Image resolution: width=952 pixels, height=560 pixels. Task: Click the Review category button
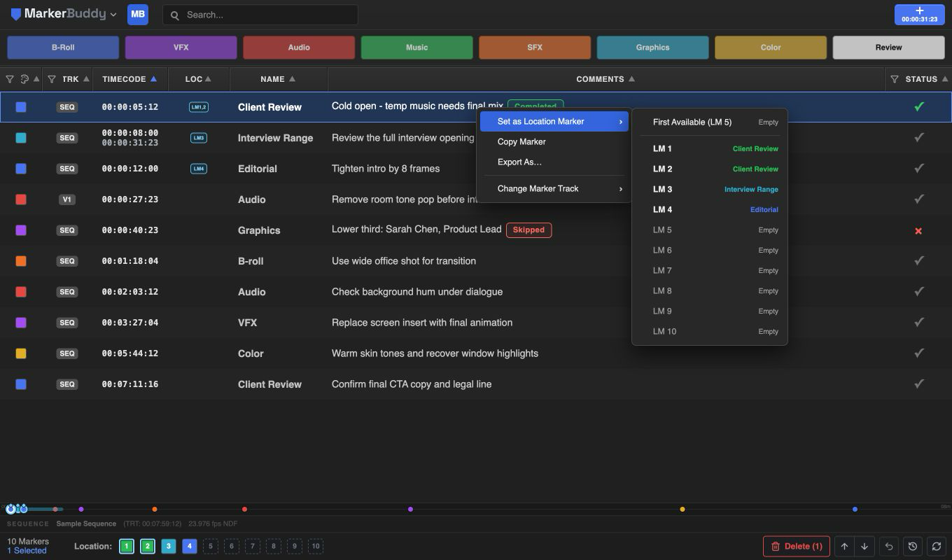[888, 48]
